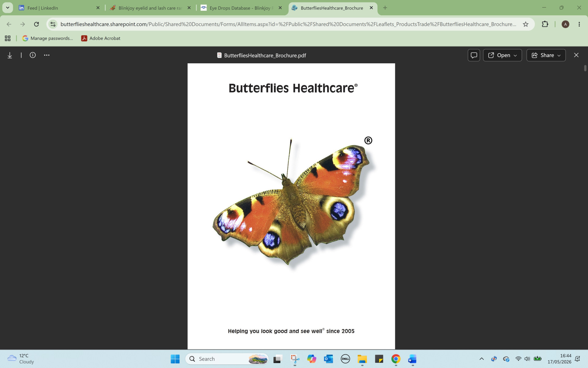The width and height of the screenshot is (588, 368).
Task: Open the OneDrive sync tray icon
Action: [x=506, y=359]
